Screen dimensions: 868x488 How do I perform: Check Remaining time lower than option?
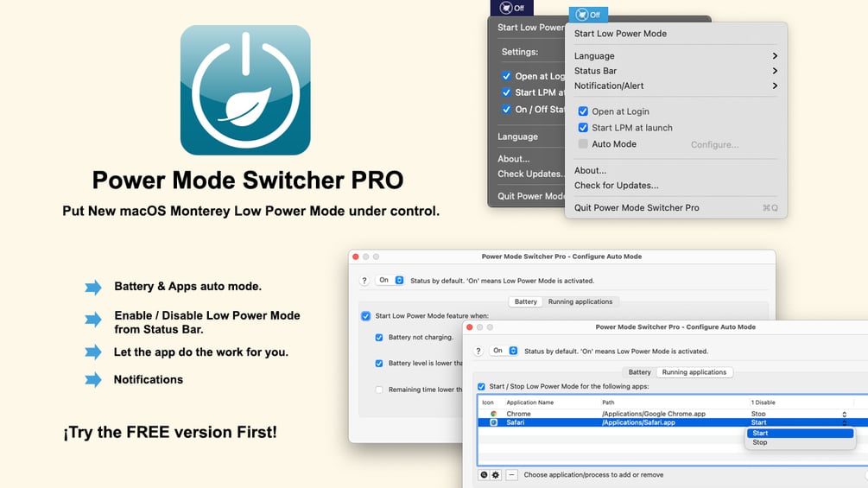[x=378, y=390]
